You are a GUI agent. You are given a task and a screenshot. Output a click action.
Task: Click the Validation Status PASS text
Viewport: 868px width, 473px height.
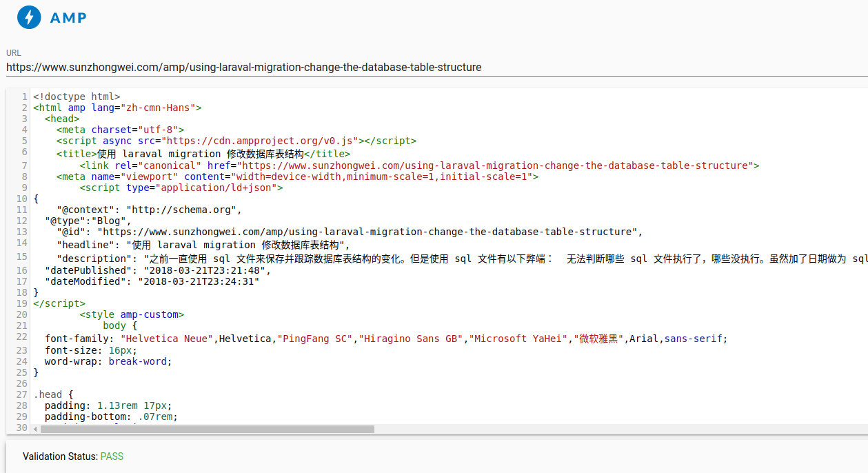pos(73,456)
